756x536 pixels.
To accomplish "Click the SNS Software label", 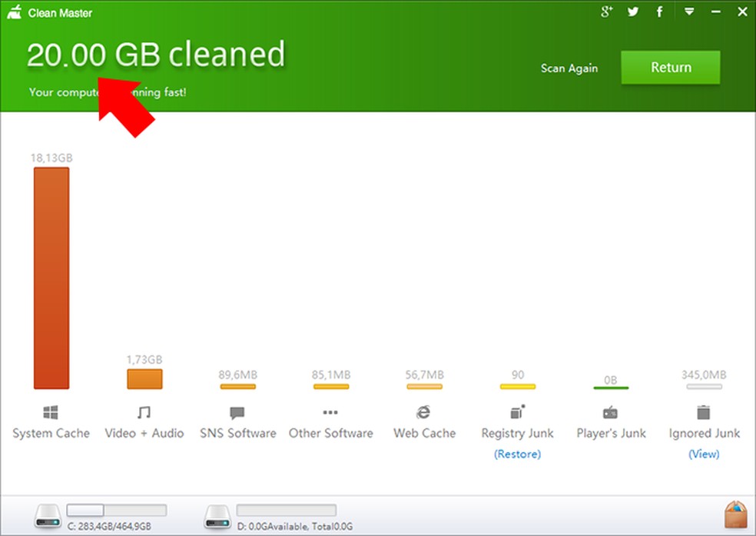I will coord(237,433).
